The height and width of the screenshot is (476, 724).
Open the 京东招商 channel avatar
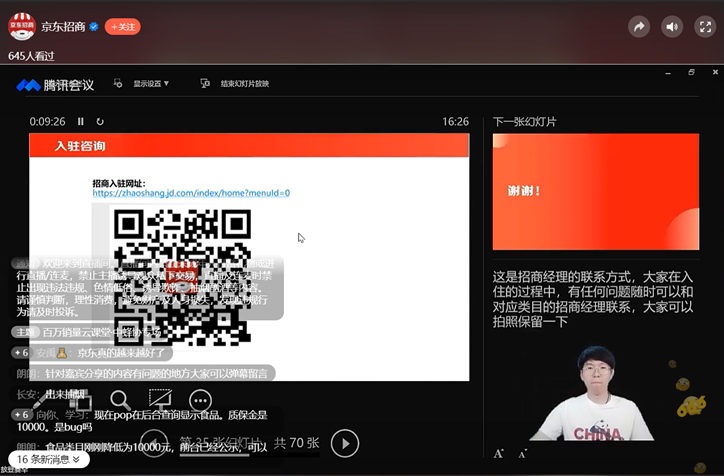(22, 26)
